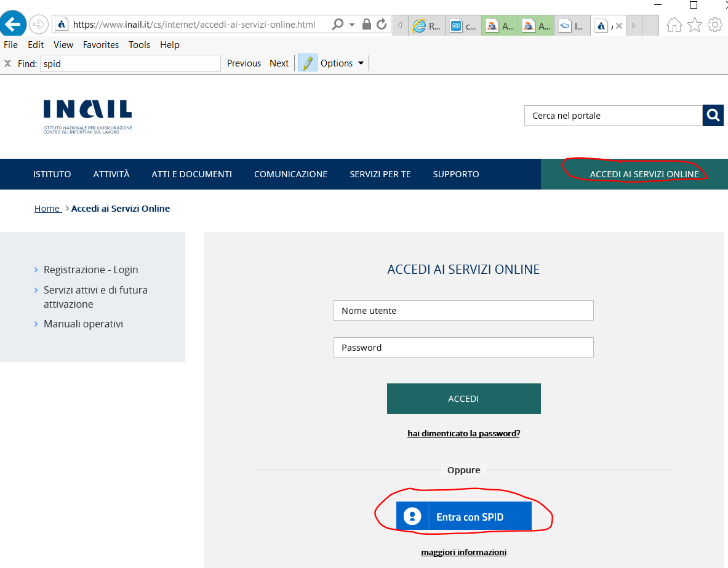Open the address bar search dropdown arrow

click(352, 25)
